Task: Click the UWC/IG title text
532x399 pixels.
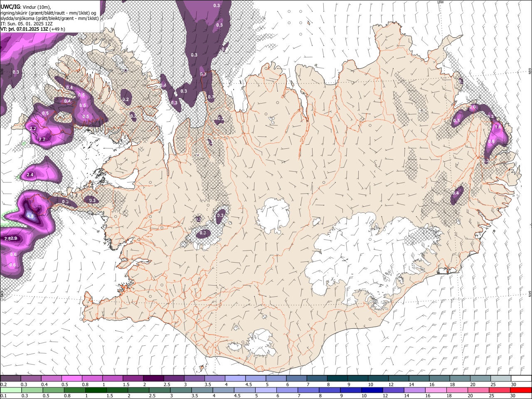Action: tap(10, 7)
